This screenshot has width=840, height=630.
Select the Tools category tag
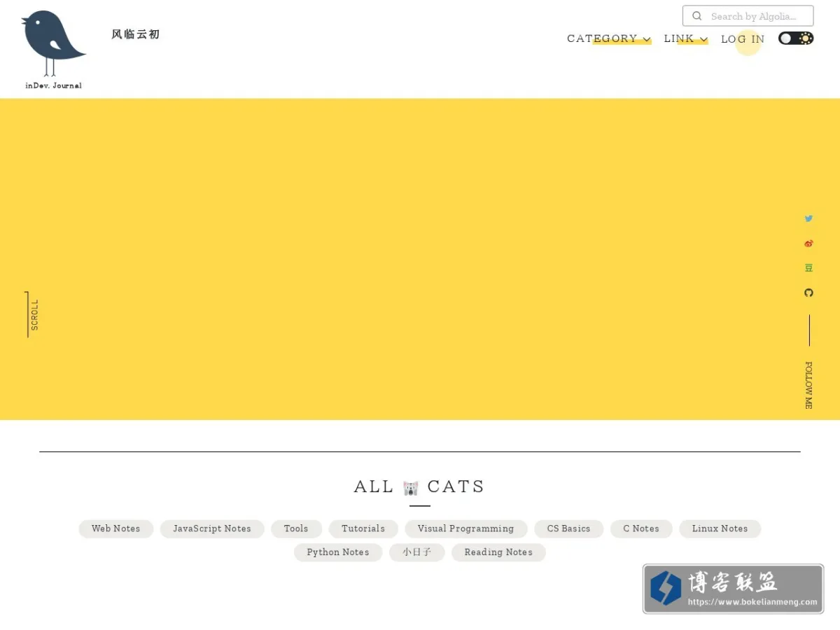296,528
